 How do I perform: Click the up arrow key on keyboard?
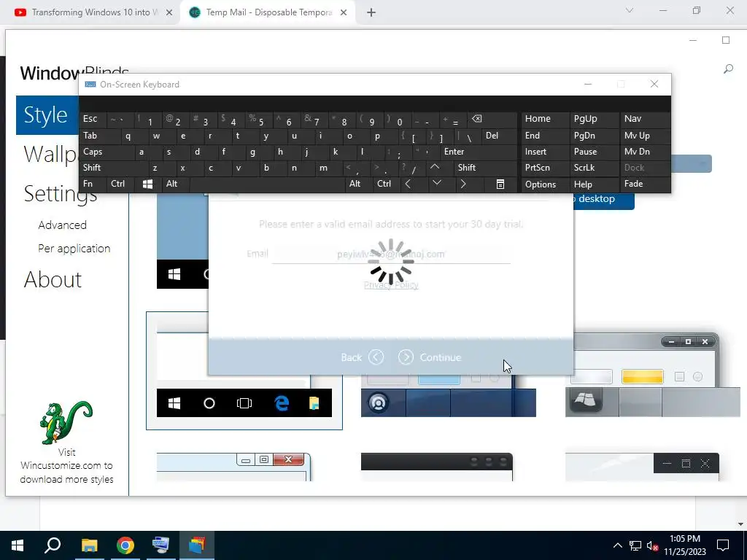pos(435,168)
